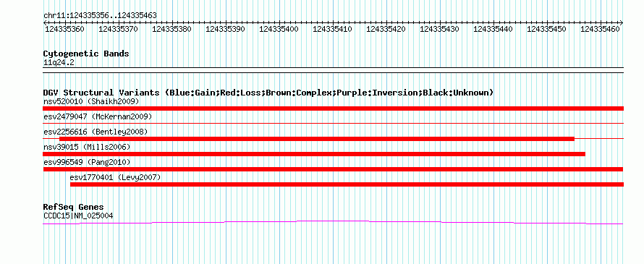Click the 11q24.2 band label
This screenshot has width=644, height=264.
[59, 63]
